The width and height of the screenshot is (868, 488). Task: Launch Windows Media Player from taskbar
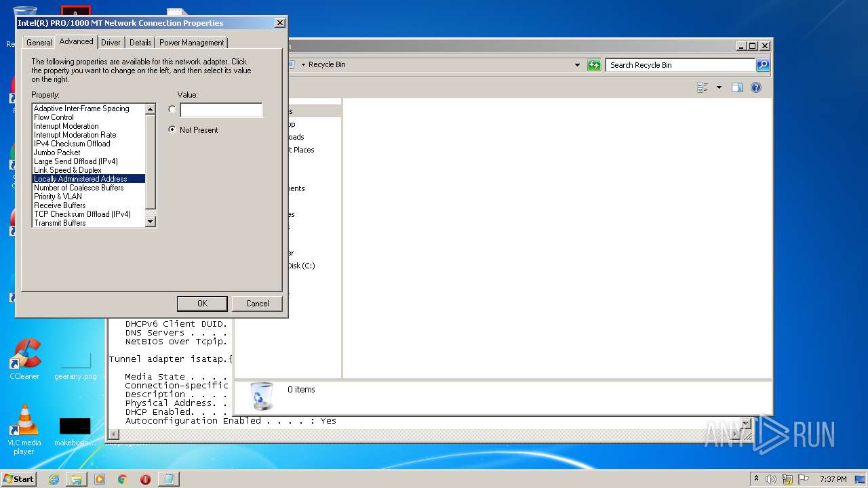pos(100,479)
